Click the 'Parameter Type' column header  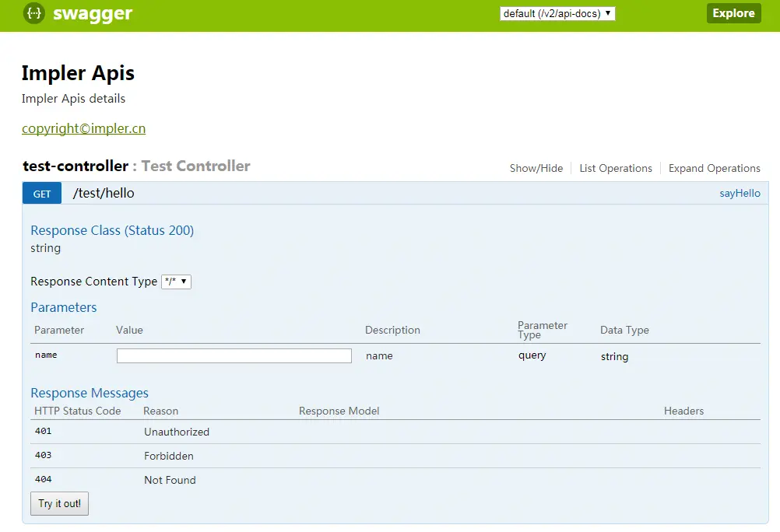(543, 330)
